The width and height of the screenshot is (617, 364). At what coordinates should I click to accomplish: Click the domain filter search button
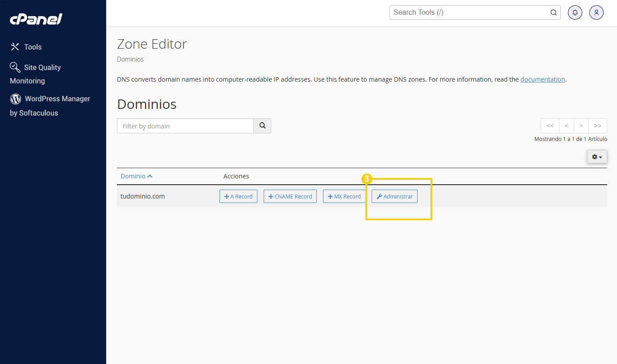(262, 126)
